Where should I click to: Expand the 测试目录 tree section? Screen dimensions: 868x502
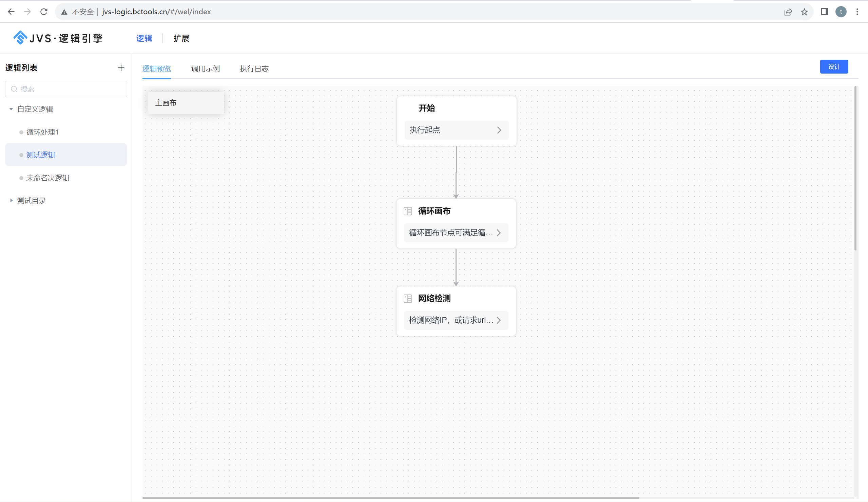[x=11, y=200]
